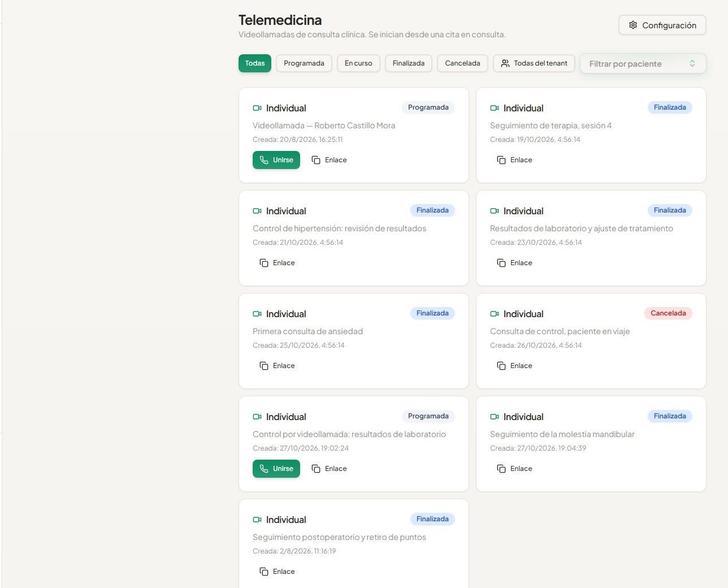Open the Configuración settings button
Image resolution: width=728 pixels, height=588 pixels.
point(662,25)
